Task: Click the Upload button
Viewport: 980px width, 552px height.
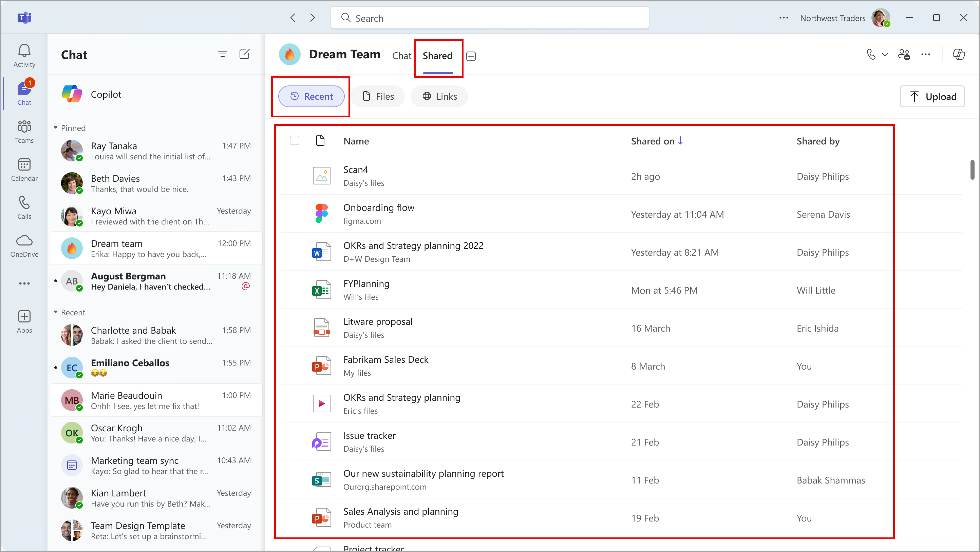Action: [932, 96]
